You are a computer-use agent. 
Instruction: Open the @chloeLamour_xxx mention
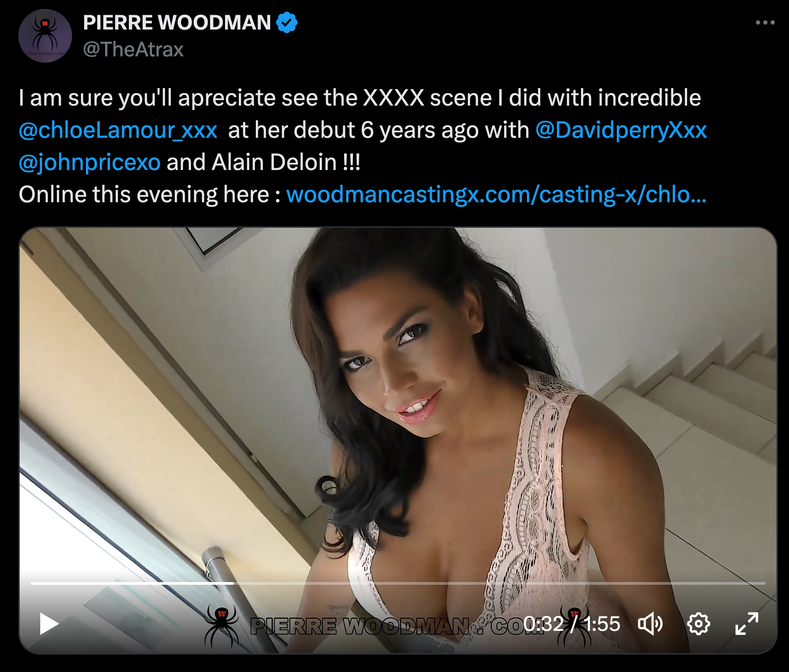coord(118,130)
